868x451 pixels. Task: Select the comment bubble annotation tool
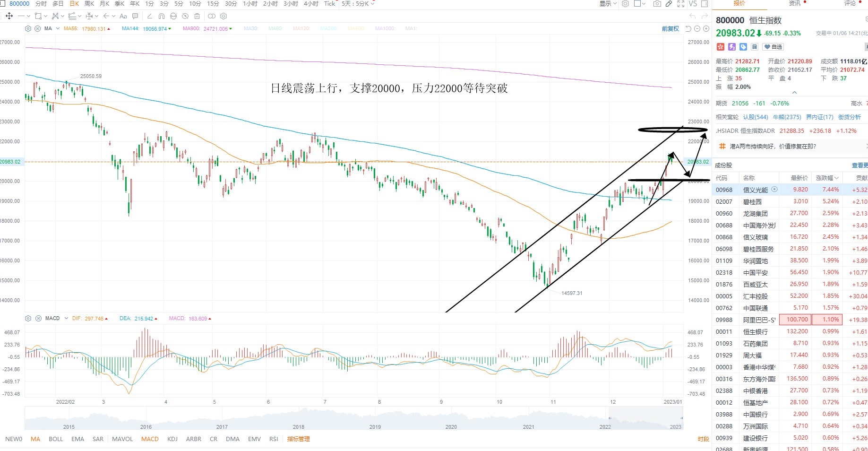(135, 16)
